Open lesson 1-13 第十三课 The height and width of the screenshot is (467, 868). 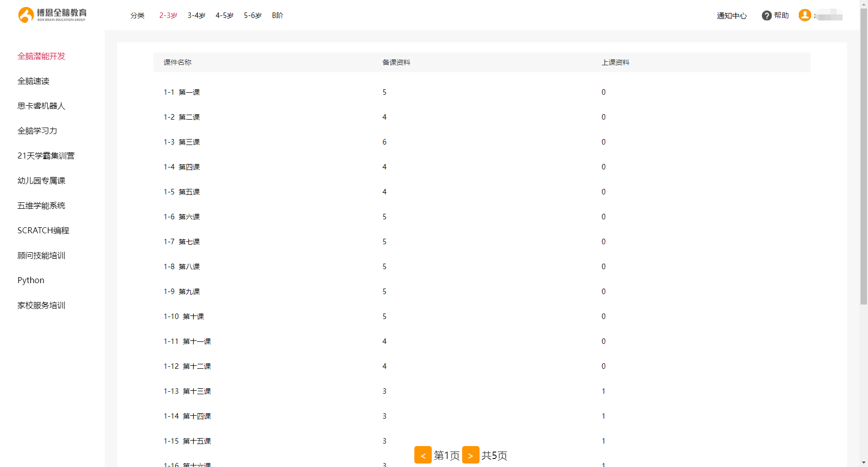coord(187,391)
